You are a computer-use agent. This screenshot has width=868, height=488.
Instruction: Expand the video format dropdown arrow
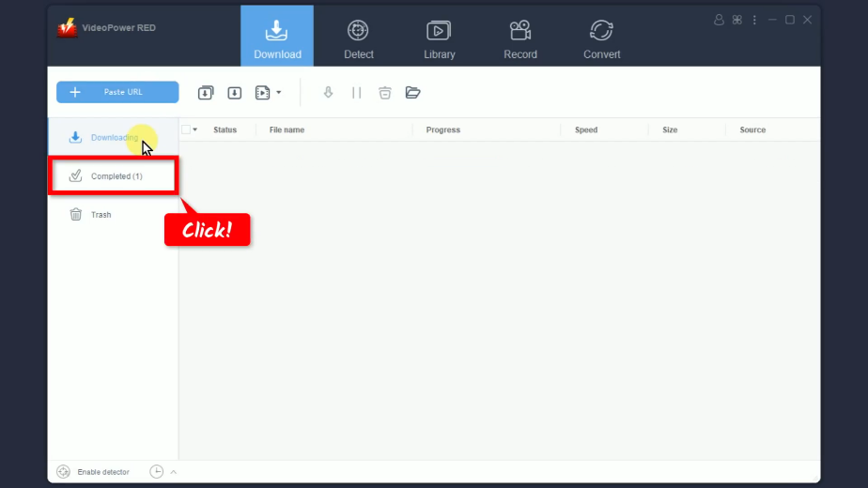[278, 92]
